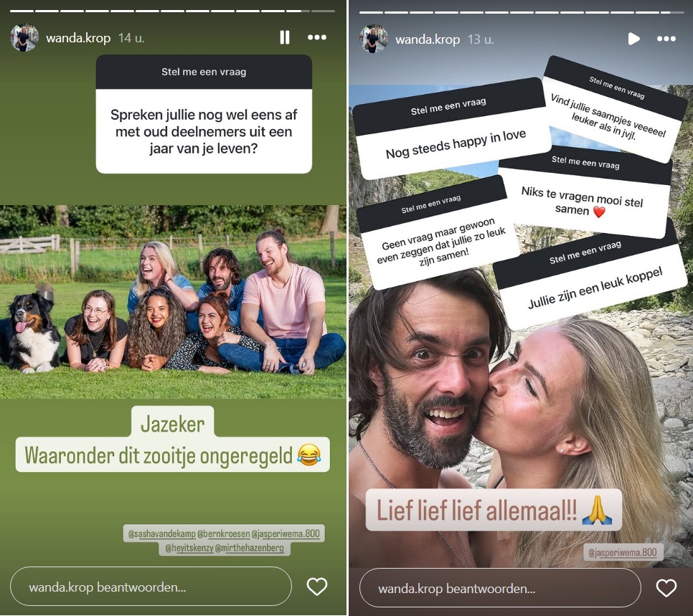Jump to the first segment of the left story progress bar

(x=22, y=11)
